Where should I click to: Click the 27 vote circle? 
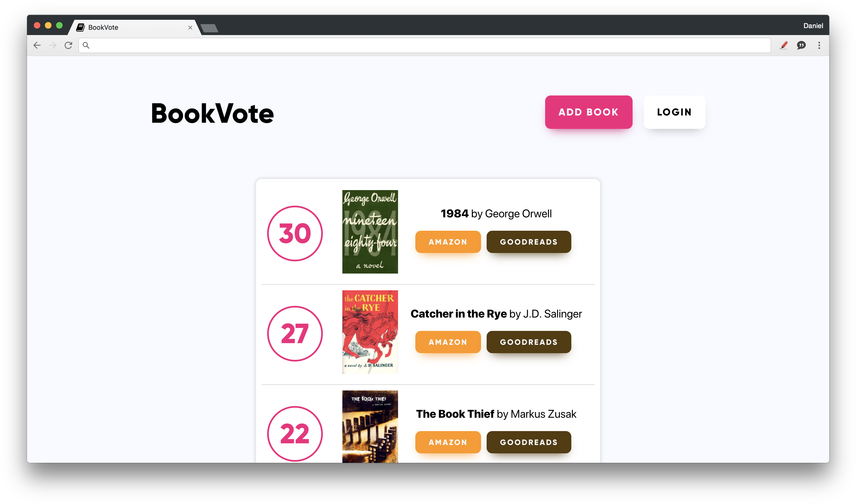tap(295, 333)
